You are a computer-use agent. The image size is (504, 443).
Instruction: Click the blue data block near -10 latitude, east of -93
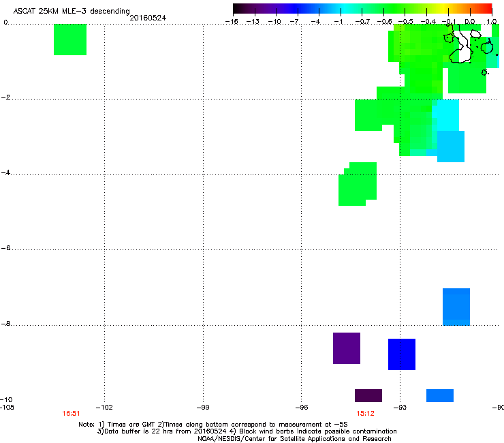[440, 396]
